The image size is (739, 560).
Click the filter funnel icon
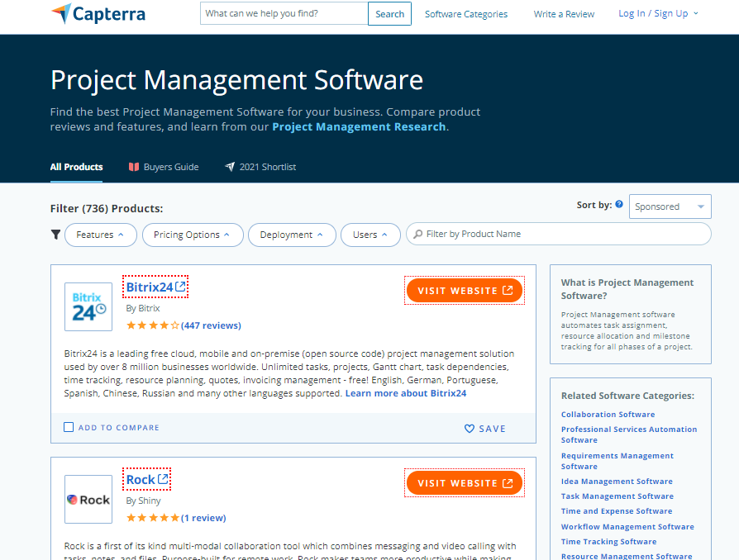(x=55, y=235)
